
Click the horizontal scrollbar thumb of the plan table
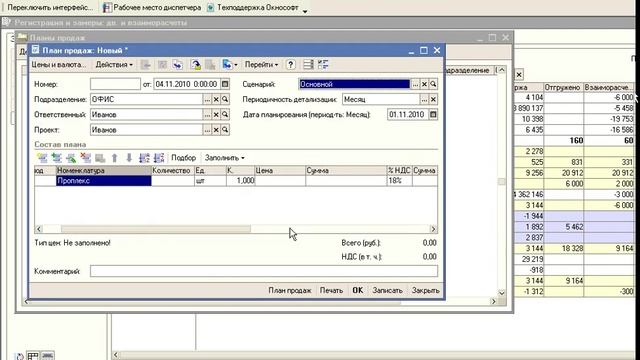156,229
